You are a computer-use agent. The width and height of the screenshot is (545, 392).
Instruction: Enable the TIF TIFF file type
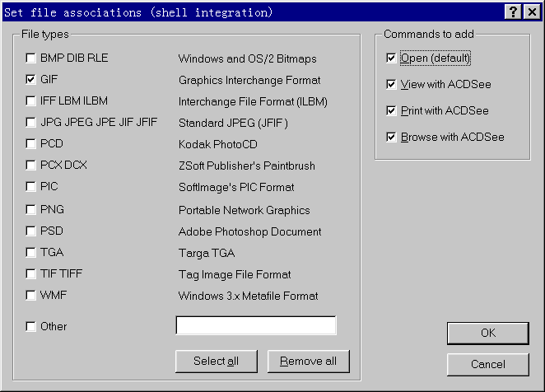pyautogui.click(x=31, y=274)
